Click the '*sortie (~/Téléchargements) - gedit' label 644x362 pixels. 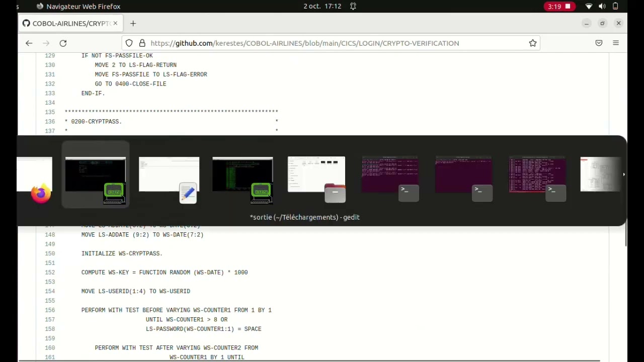[305, 217]
